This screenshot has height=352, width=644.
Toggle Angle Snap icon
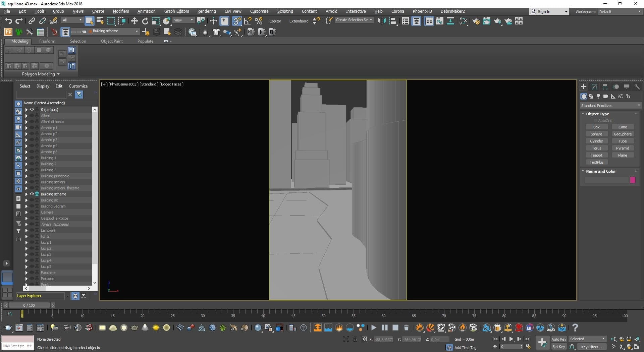[248, 21]
